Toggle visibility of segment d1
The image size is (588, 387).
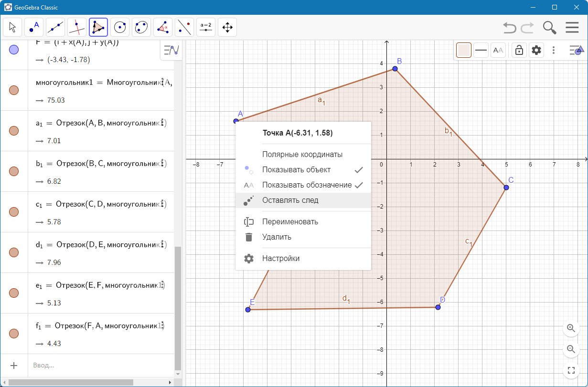pos(14,252)
